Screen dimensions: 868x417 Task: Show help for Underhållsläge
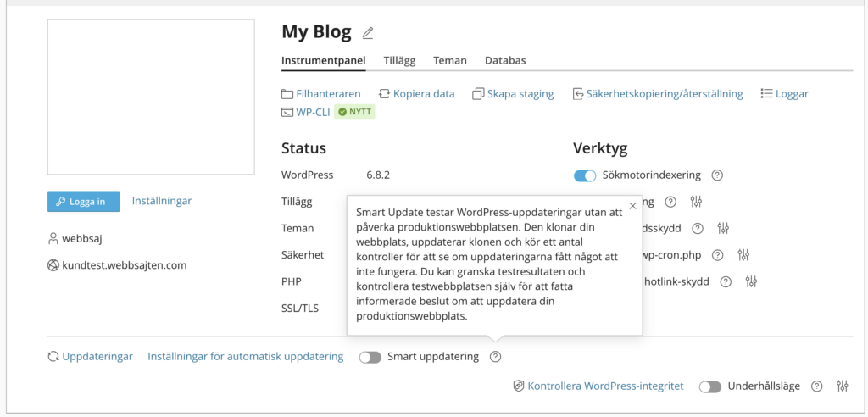[816, 386]
